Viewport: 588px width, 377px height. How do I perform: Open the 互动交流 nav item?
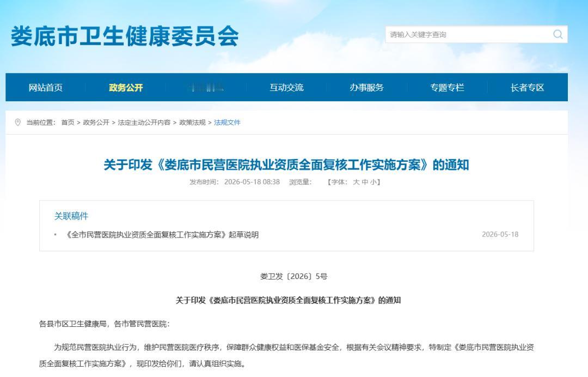286,87
